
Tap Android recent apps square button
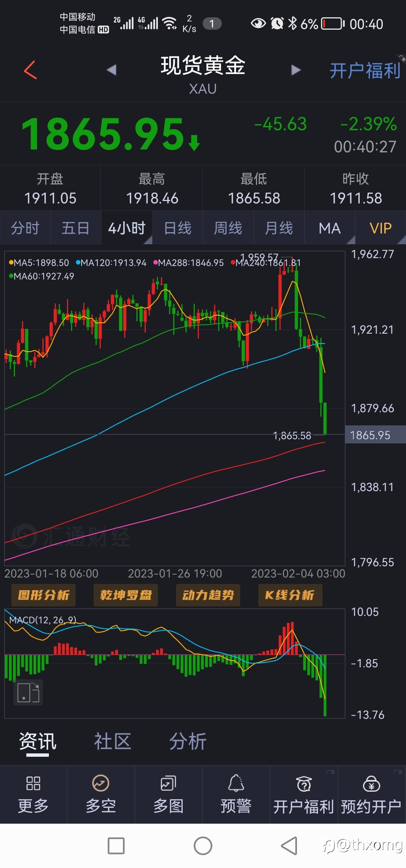tap(116, 846)
